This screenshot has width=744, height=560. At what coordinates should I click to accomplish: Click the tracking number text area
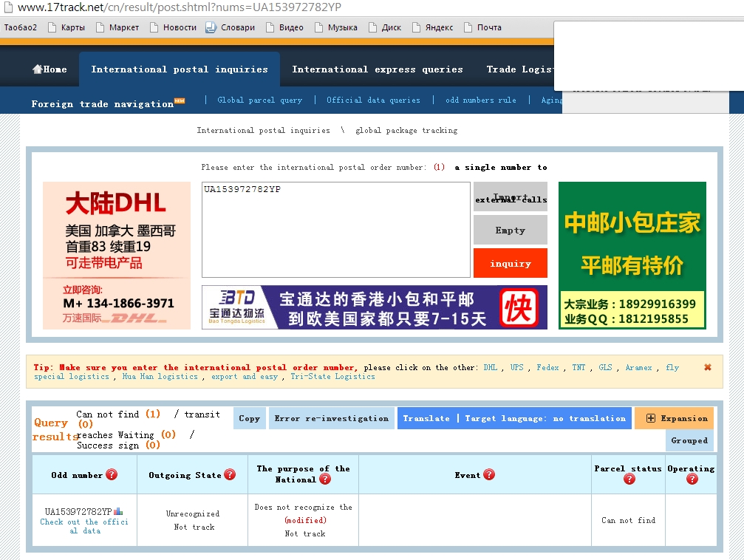point(336,230)
